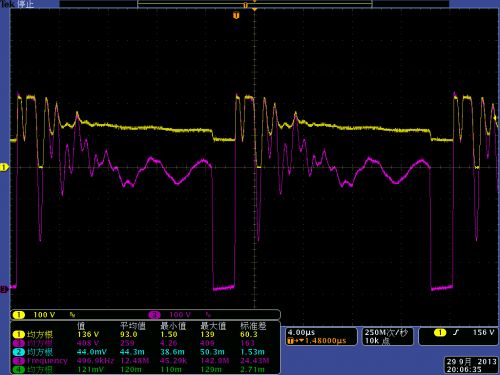Viewport: 500px width, 375px height.
Task: Click the 50.3m maximum value
Action: (212, 352)
